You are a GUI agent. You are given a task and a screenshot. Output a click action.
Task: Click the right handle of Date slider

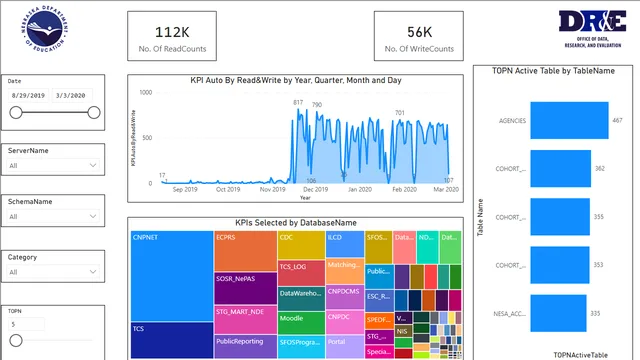(x=94, y=113)
